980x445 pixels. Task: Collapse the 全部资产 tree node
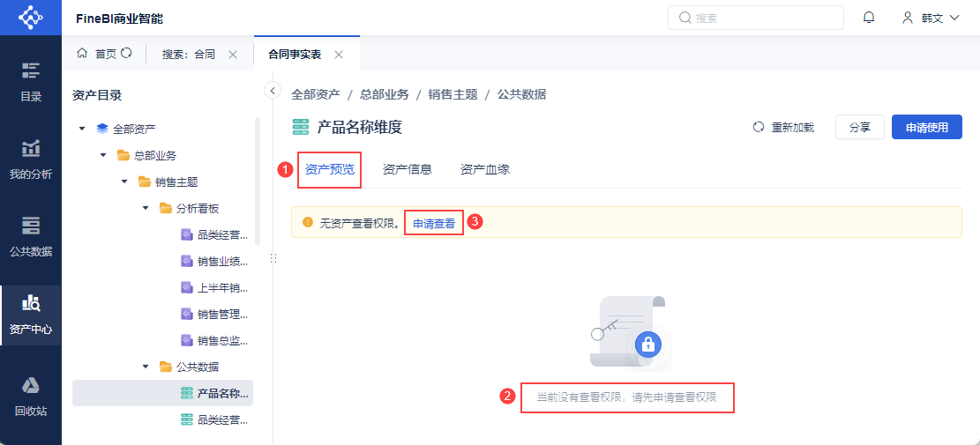82,129
